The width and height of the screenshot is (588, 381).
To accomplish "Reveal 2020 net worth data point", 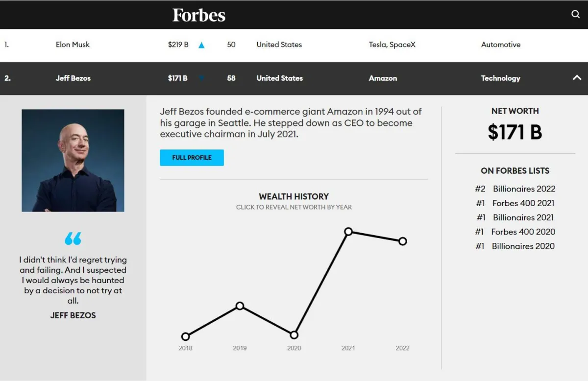I will (x=294, y=335).
